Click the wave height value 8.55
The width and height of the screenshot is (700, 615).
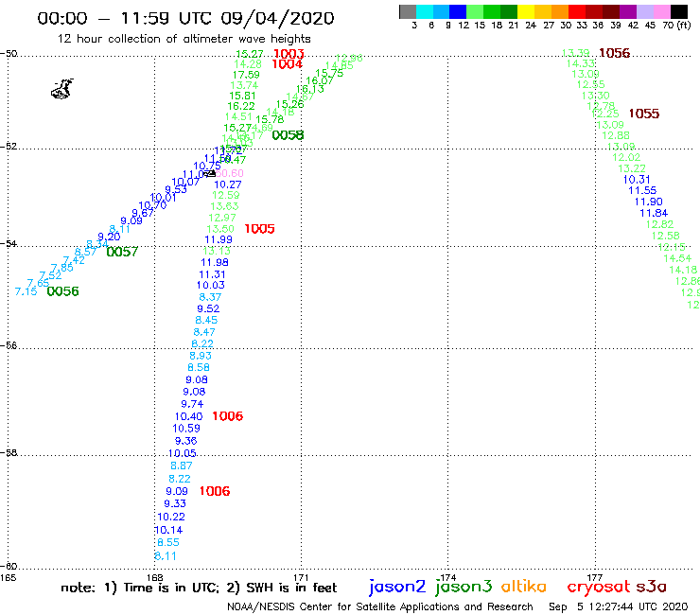click(167, 543)
